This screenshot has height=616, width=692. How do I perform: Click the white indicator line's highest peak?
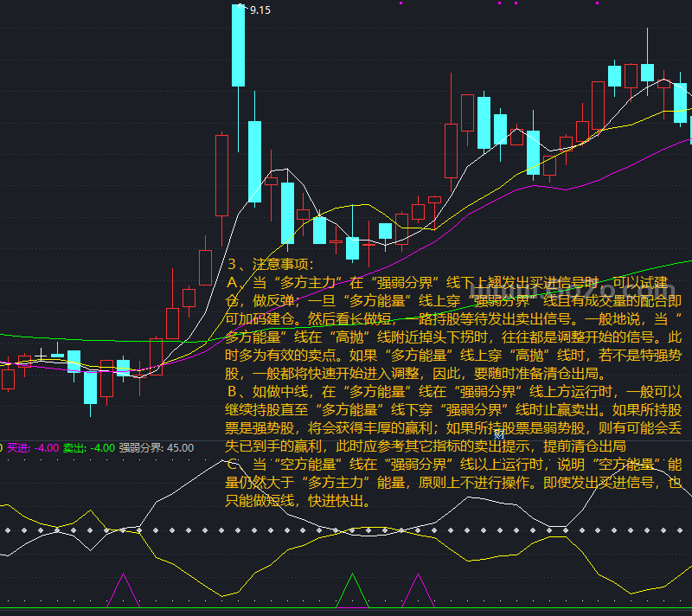pos(223,460)
